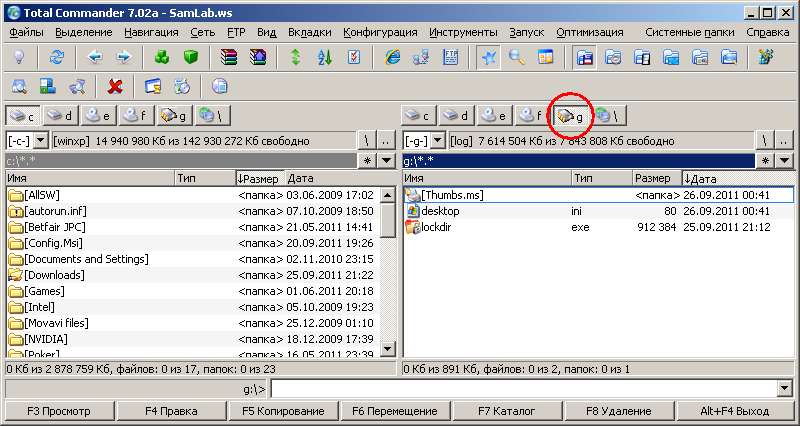Unpack files with books and arrow icon
The height and width of the screenshot is (426, 800).
tap(258, 57)
